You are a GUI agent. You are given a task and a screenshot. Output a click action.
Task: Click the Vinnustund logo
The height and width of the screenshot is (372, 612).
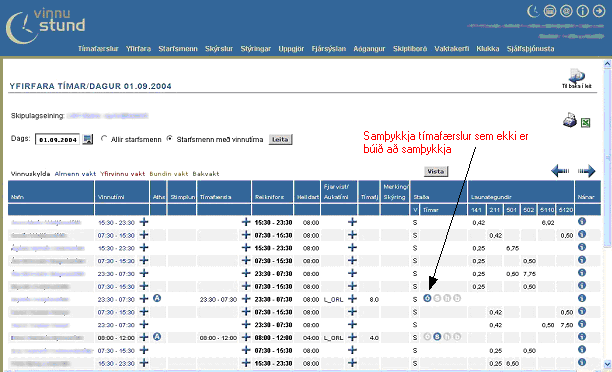pyautogui.click(x=45, y=26)
